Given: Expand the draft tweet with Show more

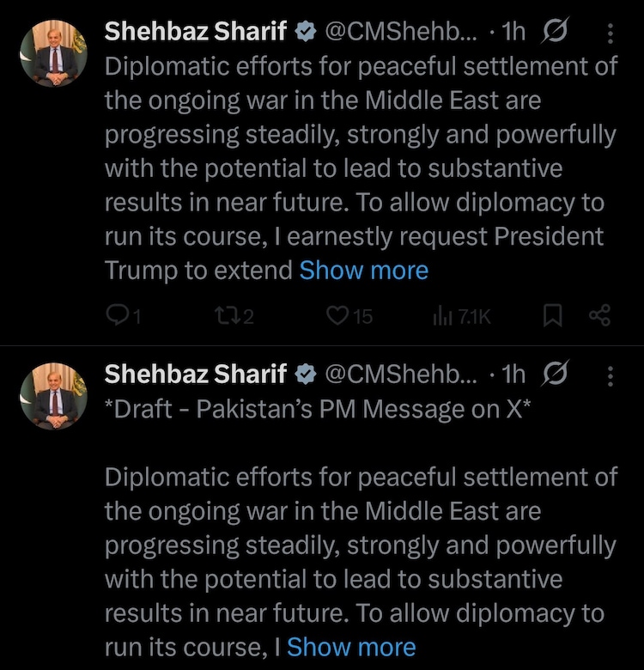Looking at the screenshot, I should click(x=350, y=647).
